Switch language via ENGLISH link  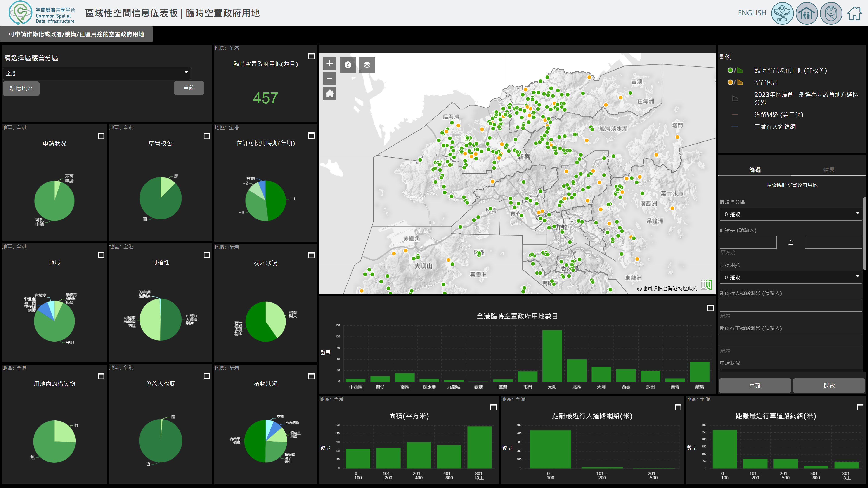click(x=752, y=13)
